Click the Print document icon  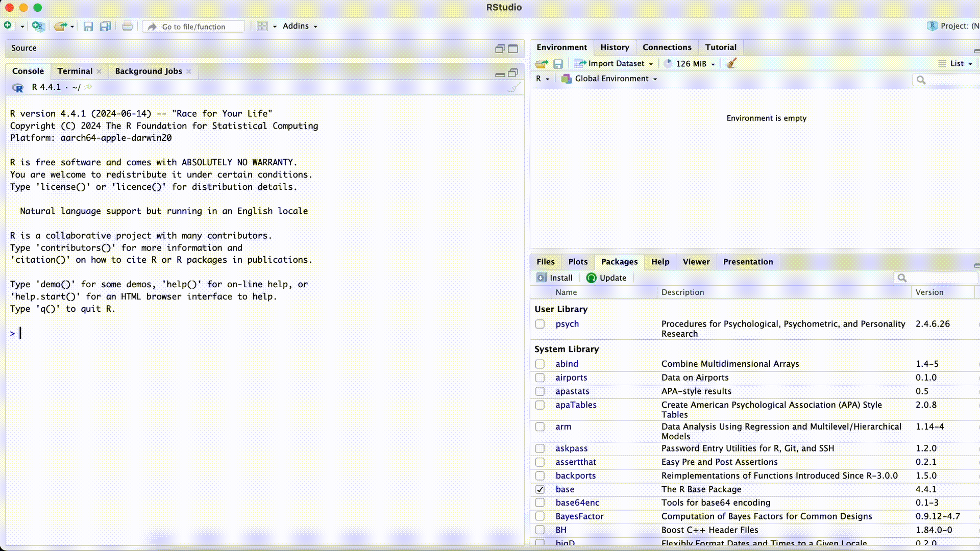click(x=127, y=27)
